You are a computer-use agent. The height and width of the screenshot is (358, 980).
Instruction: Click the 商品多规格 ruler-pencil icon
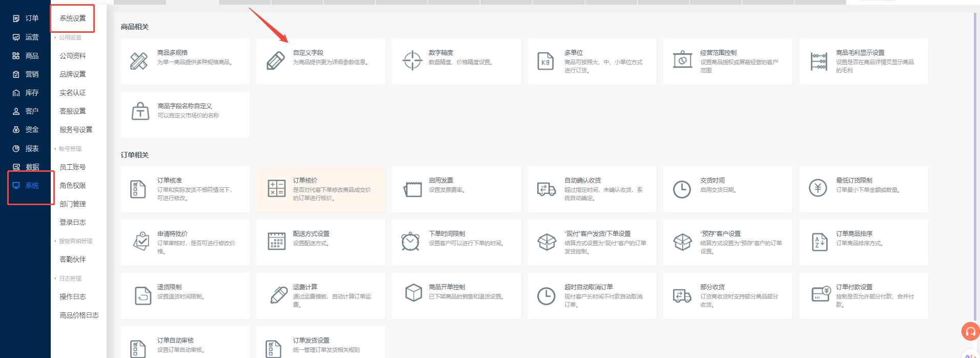pyautogui.click(x=139, y=61)
